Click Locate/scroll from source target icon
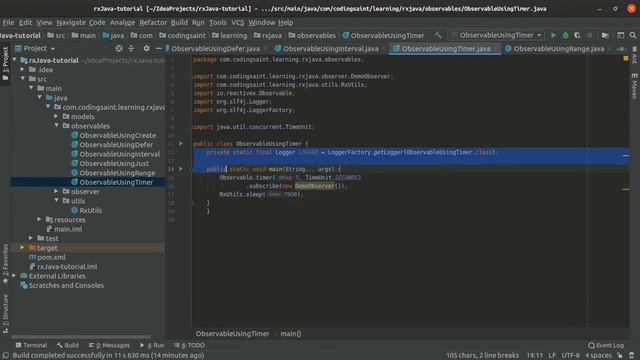640x360 pixels. [x=119, y=48]
